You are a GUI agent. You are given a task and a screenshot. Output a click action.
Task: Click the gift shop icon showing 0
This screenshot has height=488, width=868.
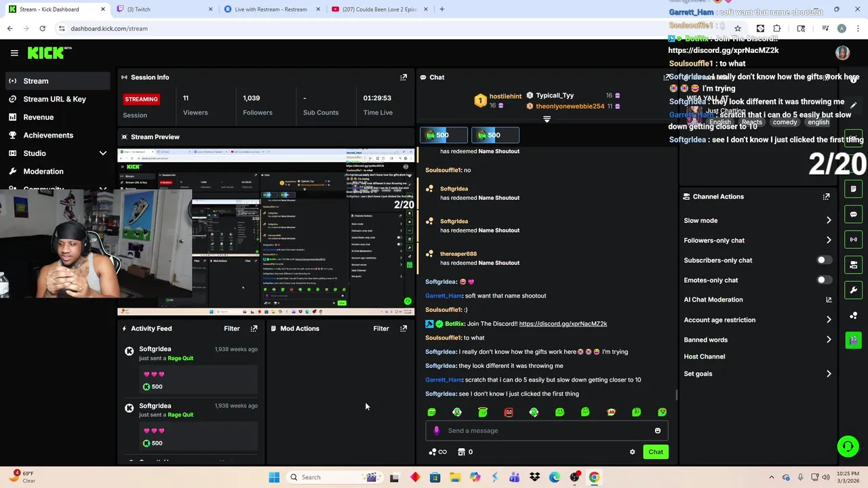465,452
